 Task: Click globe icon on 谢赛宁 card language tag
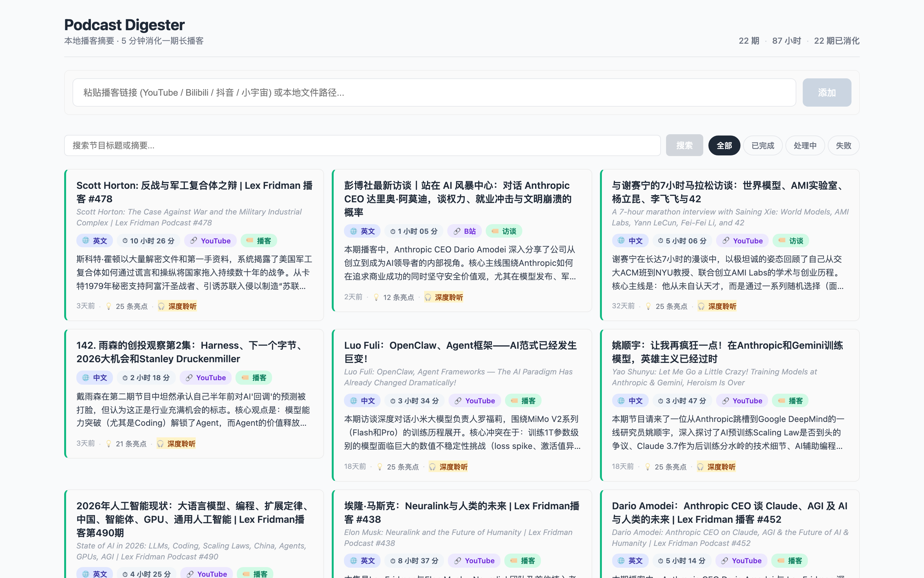[x=621, y=241]
